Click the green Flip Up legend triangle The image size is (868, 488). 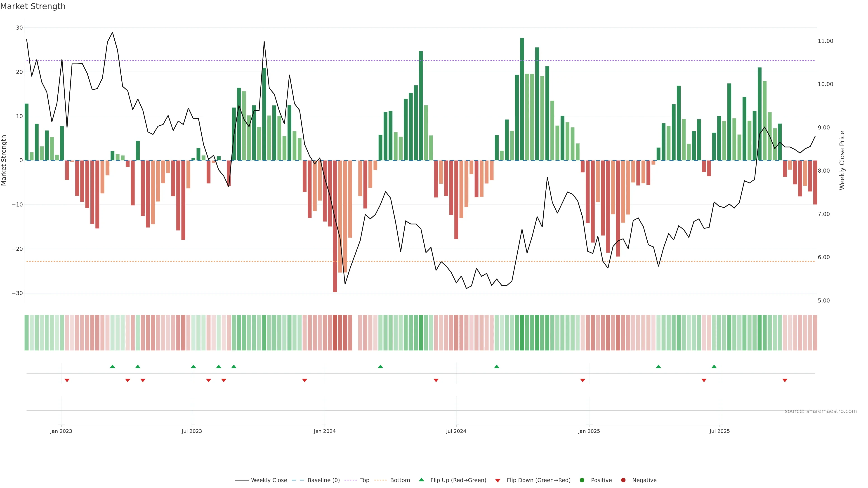pyautogui.click(x=421, y=480)
